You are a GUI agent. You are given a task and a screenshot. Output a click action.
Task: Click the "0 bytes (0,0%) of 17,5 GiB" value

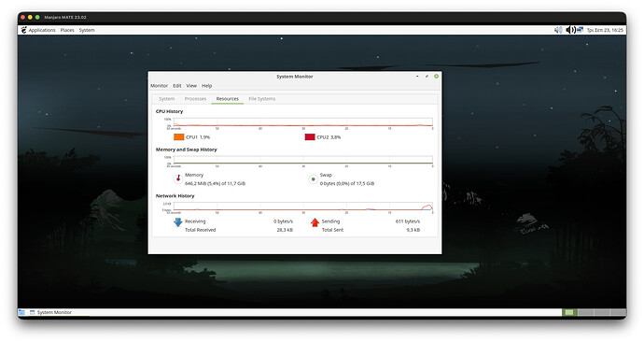coord(347,184)
